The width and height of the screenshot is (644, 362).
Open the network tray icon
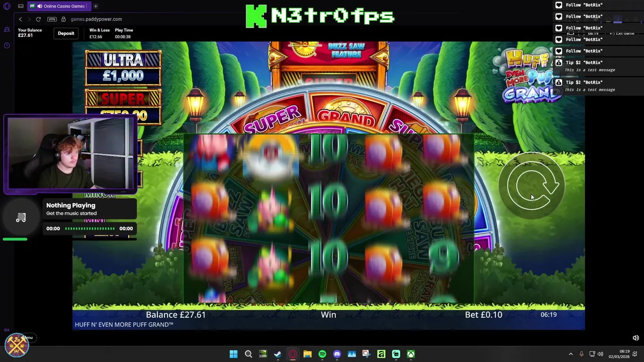tap(592, 354)
